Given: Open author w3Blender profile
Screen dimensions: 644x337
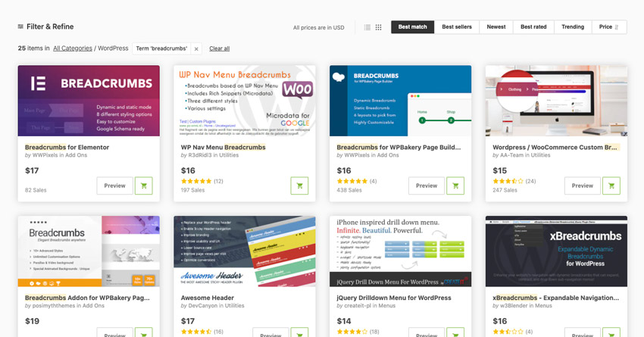Looking at the screenshot, I should 514,306.
